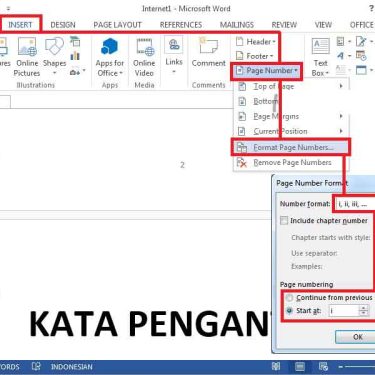Screen dimensions: 375x375
Task: Insert a Chart from Illustrations group
Action: (x=75, y=56)
